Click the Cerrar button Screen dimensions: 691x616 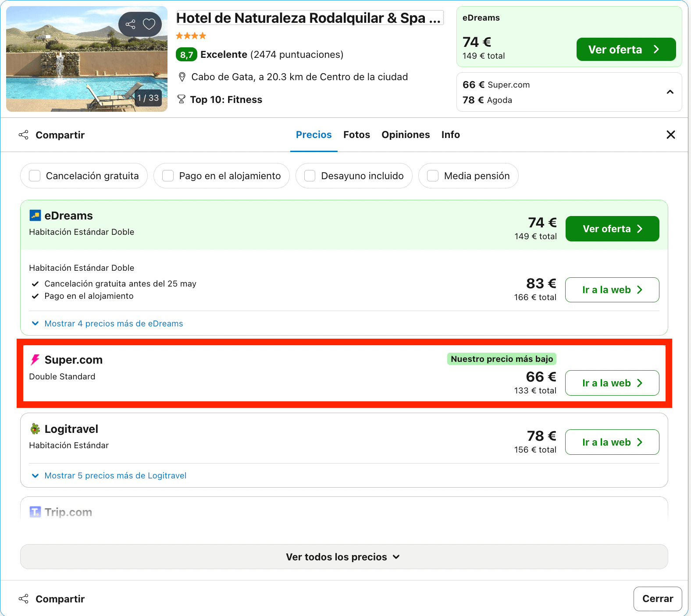[658, 598]
